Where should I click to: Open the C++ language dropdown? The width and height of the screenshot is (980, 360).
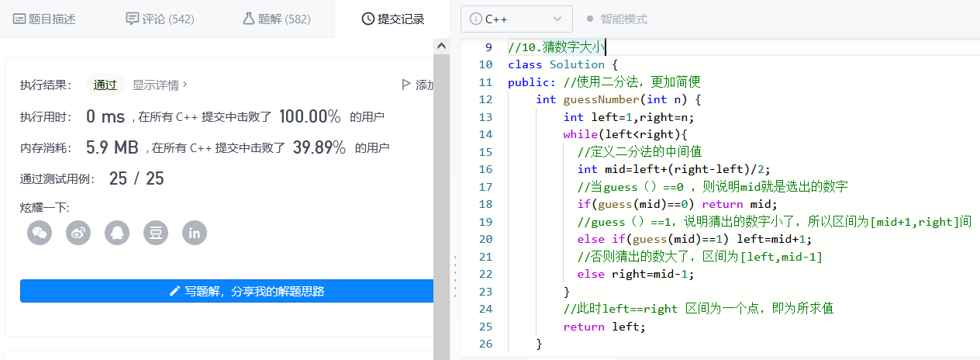(x=516, y=19)
